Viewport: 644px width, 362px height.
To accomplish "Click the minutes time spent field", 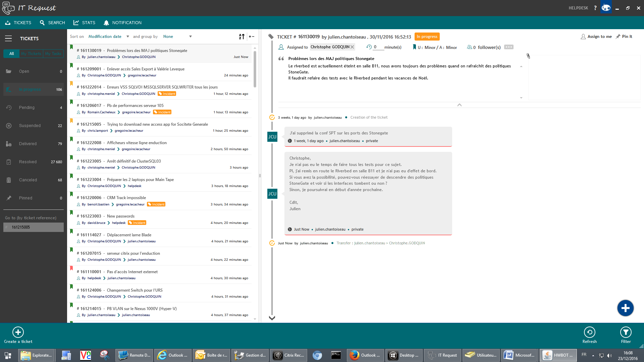I will coord(378,47).
